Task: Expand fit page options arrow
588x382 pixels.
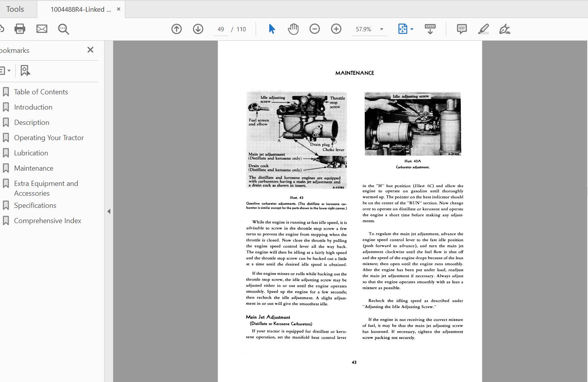Action: point(411,29)
